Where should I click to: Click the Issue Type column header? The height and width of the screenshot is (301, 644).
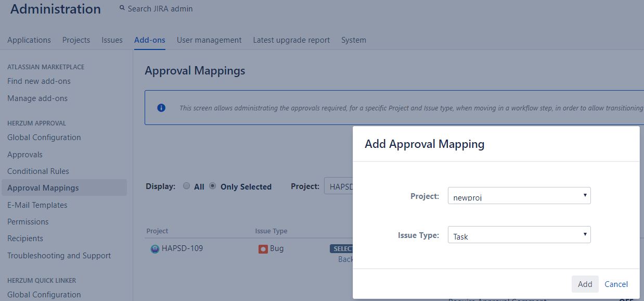(272, 231)
